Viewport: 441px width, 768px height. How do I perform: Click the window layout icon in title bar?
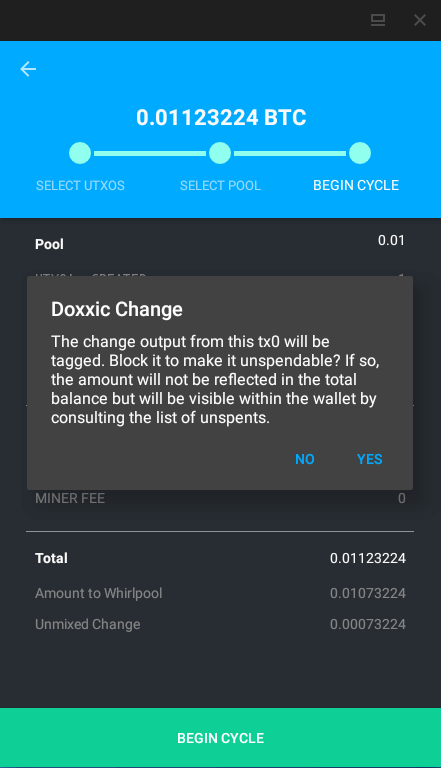coord(378,20)
